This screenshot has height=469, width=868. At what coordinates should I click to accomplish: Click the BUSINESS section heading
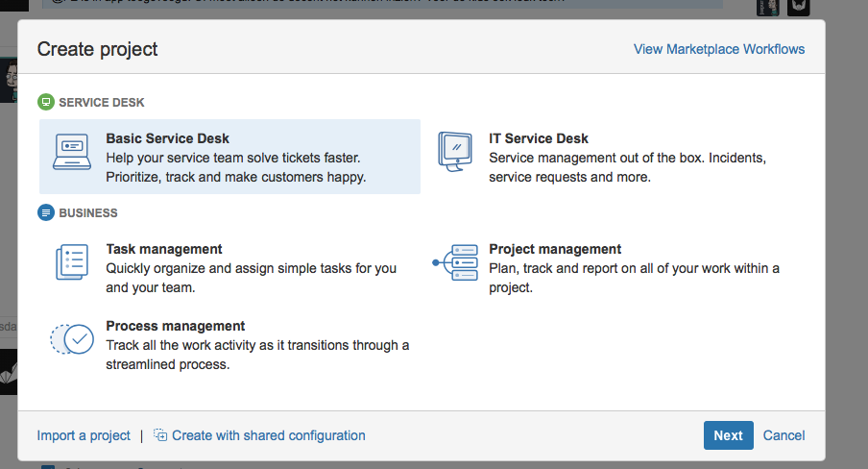[88, 213]
